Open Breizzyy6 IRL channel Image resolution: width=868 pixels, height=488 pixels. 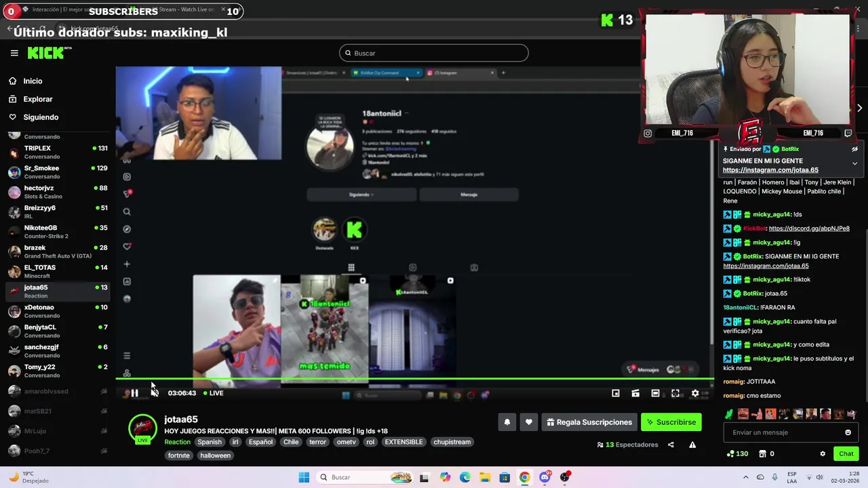pos(58,211)
